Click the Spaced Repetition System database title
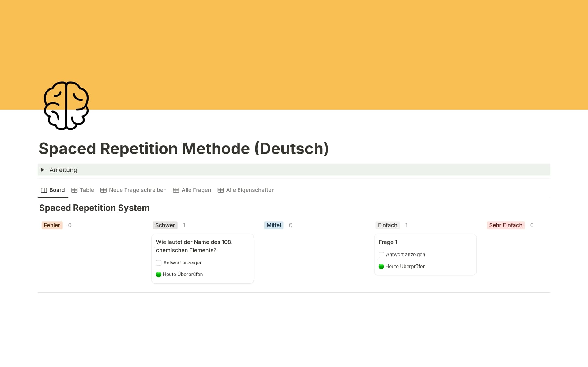 (94, 208)
